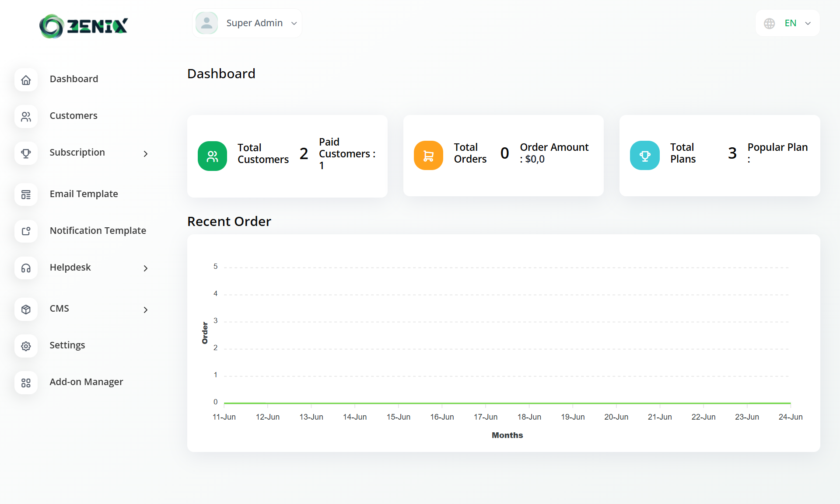This screenshot has height=504, width=840.
Task: Expand the CMS submenu chevron
Action: click(146, 310)
